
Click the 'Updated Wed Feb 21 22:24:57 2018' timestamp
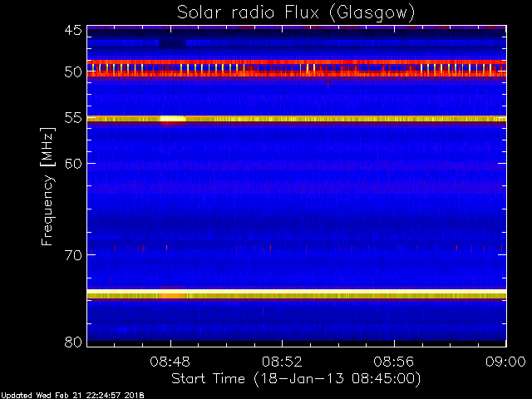click(x=72, y=396)
